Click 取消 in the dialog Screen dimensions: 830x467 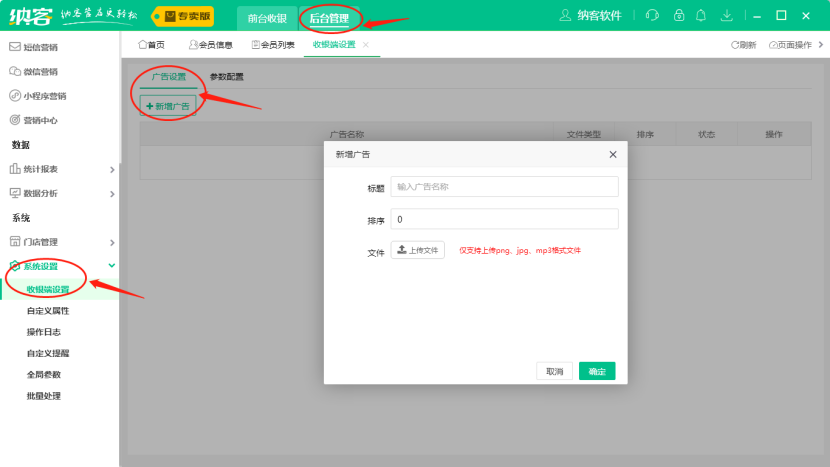point(554,371)
